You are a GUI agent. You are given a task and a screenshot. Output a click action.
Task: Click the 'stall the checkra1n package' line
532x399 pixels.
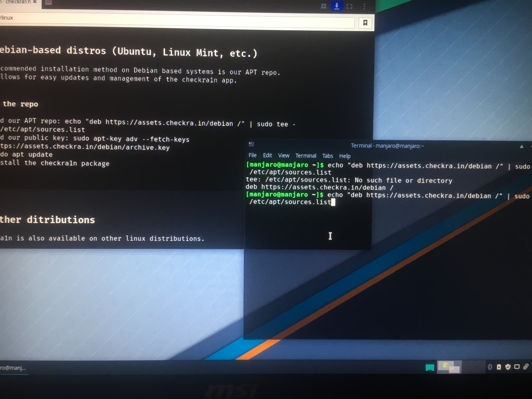[x=55, y=163]
